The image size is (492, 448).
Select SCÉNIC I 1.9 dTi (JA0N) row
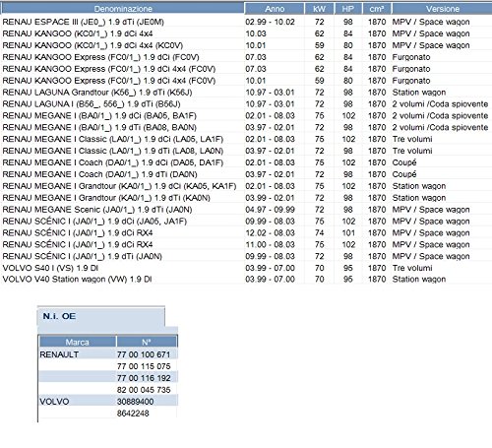click(x=246, y=256)
